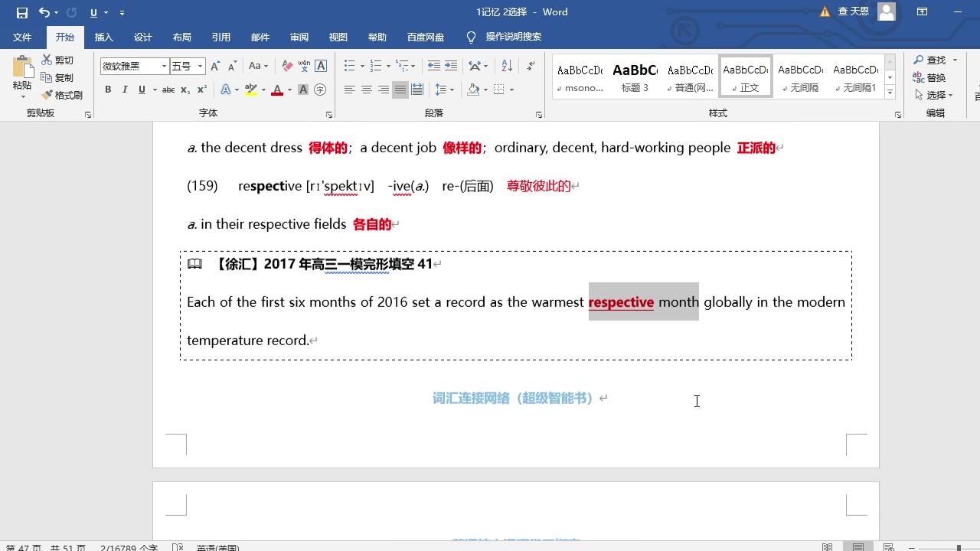Open the font name dropdown (微软雅黑)
980x551 pixels.
pyautogui.click(x=164, y=67)
